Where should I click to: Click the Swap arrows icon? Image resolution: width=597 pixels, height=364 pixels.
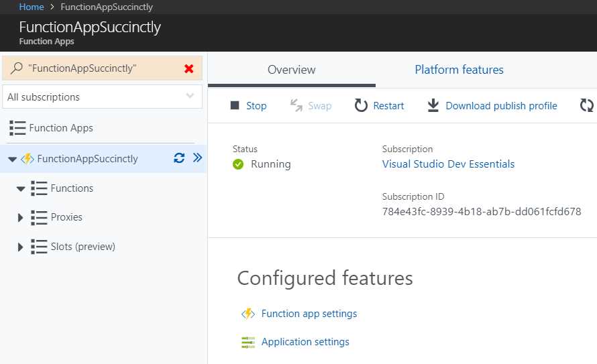coord(296,105)
